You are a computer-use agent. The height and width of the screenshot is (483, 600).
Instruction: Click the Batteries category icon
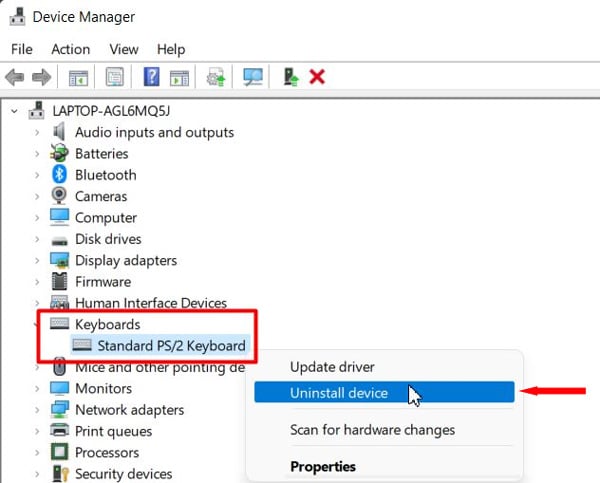[x=59, y=153]
